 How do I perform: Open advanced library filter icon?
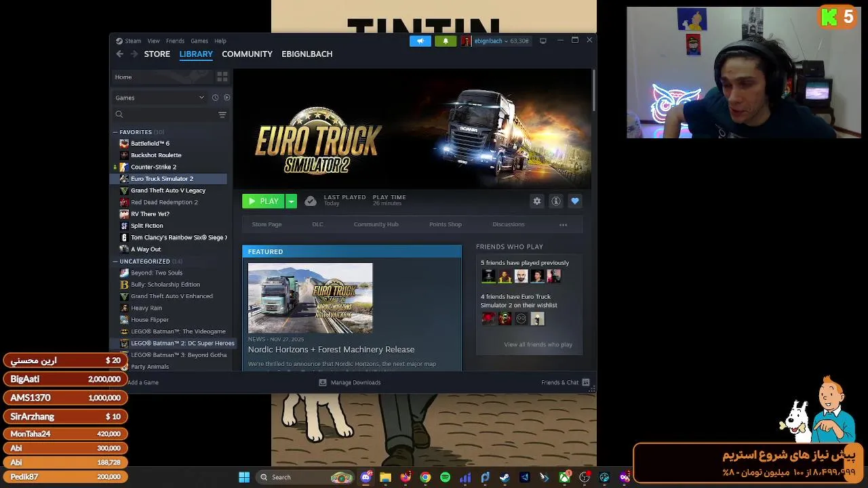pyautogui.click(x=222, y=115)
